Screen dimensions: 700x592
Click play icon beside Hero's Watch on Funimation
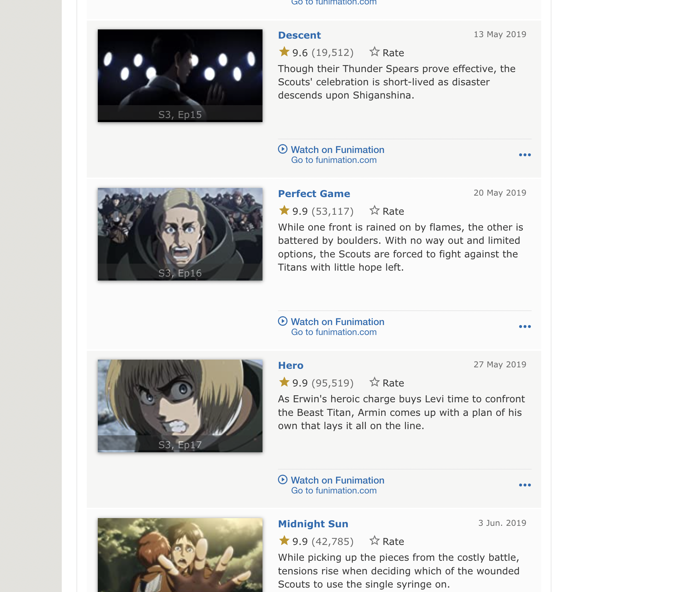pyautogui.click(x=283, y=479)
